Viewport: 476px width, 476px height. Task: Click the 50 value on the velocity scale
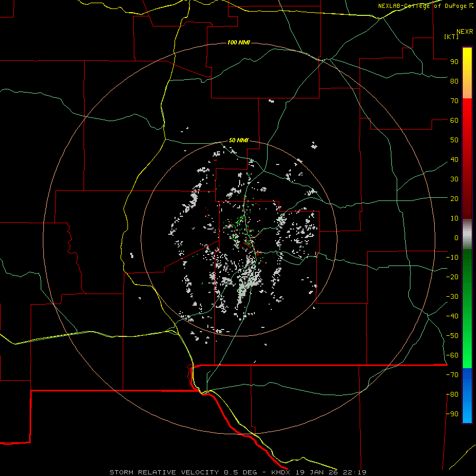454,140
